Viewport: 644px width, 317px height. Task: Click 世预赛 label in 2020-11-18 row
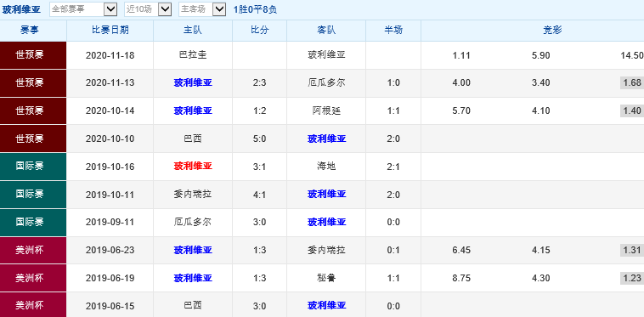point(30,54)
